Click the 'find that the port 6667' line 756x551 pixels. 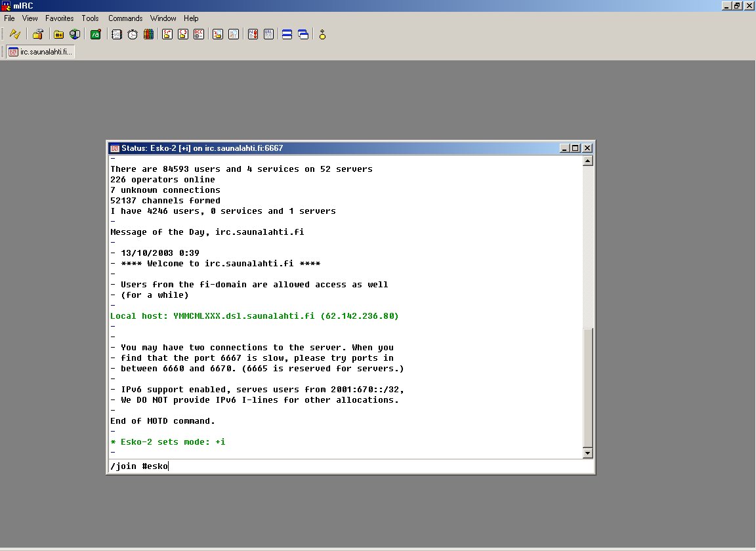252,358
